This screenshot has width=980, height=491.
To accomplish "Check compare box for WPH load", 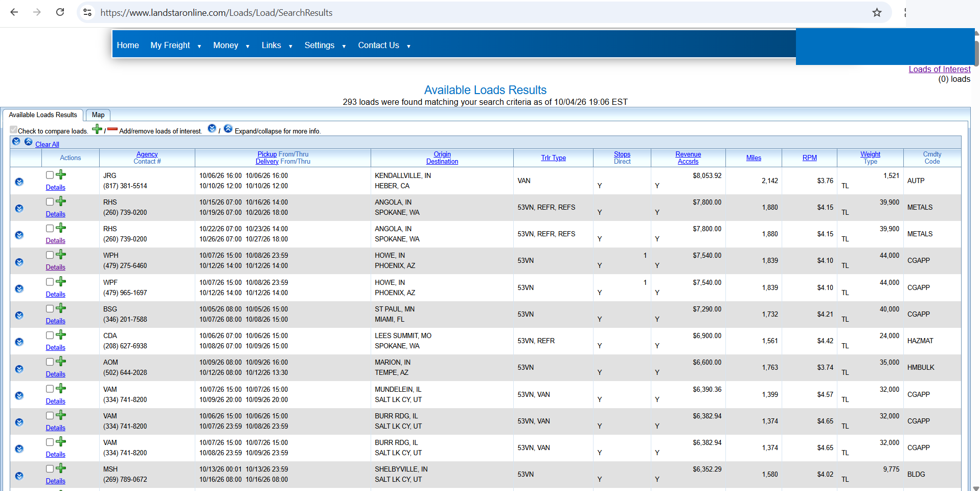I will point(50,255).
